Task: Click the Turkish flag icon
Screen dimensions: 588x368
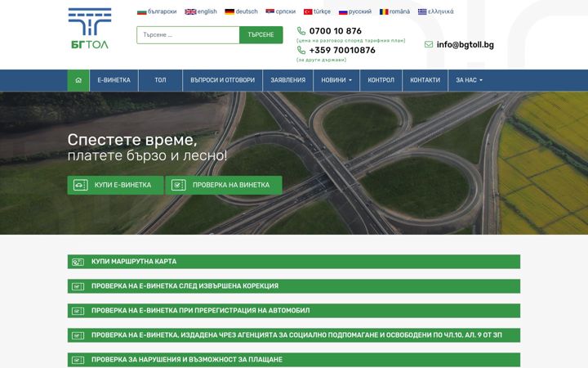Action: tap(308, 12)
